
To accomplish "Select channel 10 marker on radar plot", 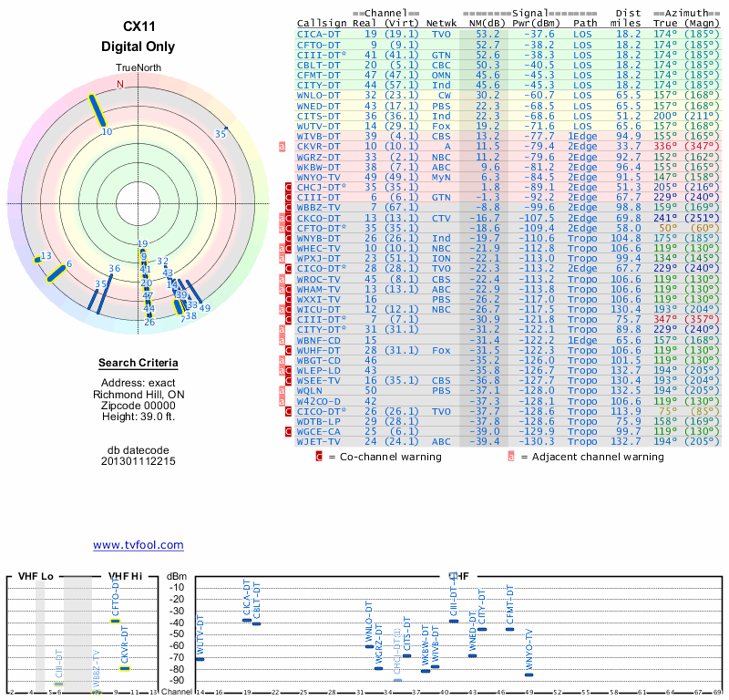I will pyautogui.click(x=97, y=109).
